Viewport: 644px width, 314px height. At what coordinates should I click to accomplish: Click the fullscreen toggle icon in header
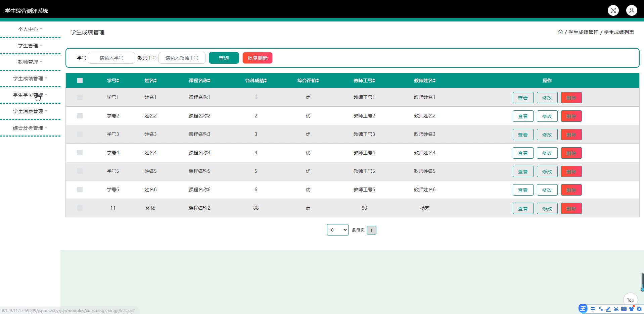[613, 10]
